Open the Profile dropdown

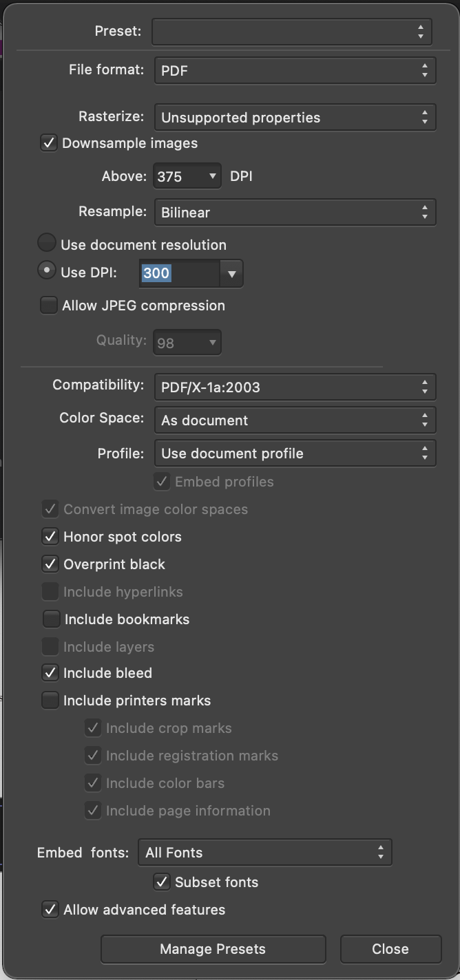[295, 453]
